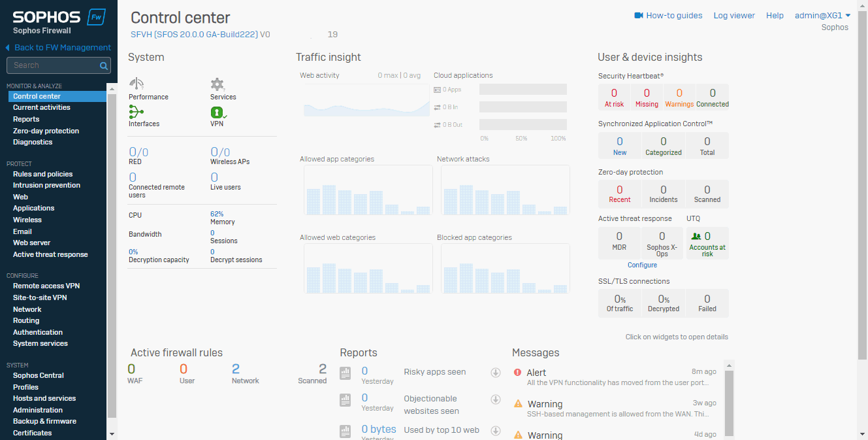This screenshot has width=868, height=440.
Task: Click the Security Heartbeat At risk tile
Action: (x=614, y=97)
